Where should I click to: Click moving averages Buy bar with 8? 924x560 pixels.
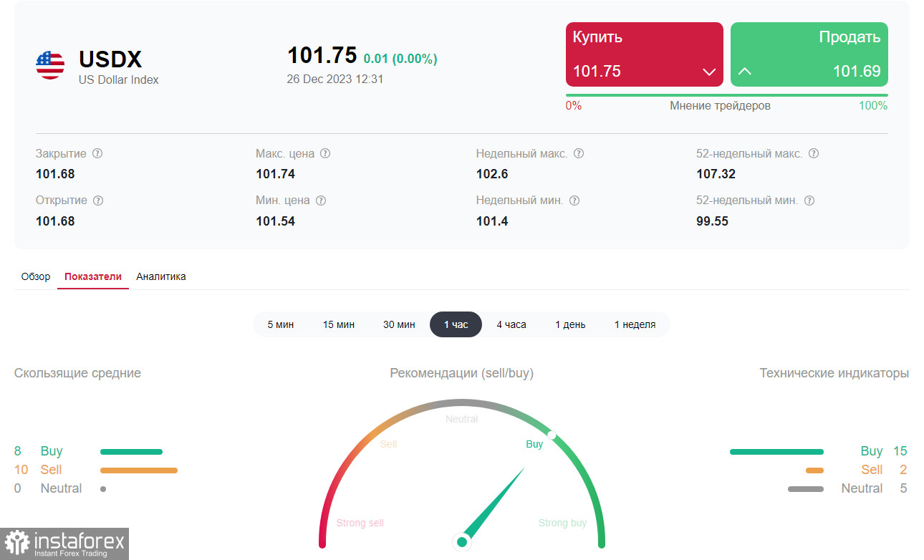[132, 452]
